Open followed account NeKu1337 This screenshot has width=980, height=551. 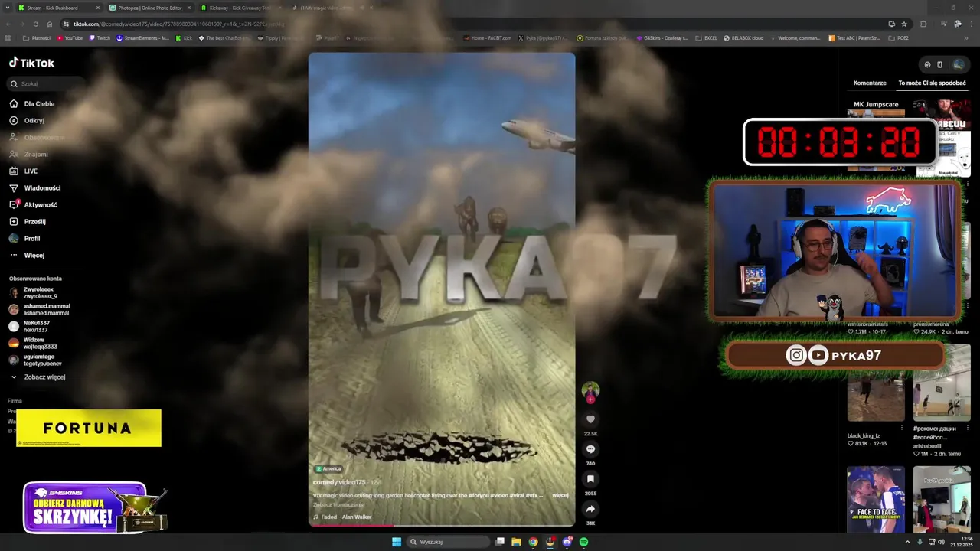coord(36,326)
